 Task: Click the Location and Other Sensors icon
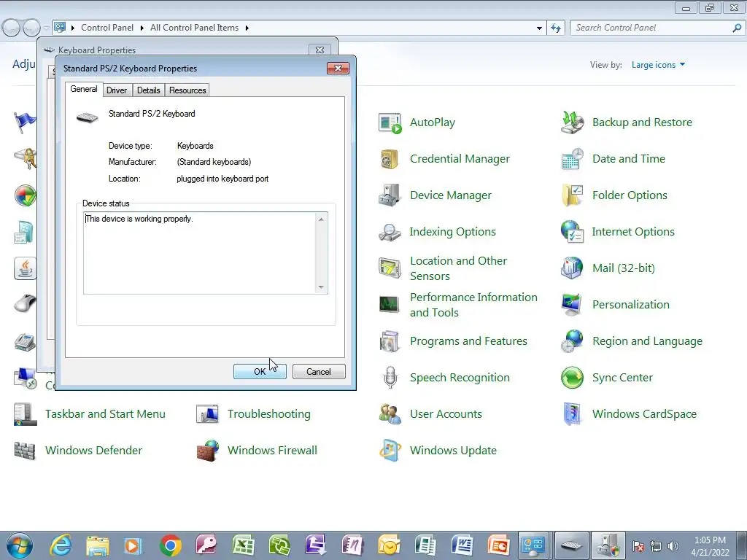[x=390, y=268]
